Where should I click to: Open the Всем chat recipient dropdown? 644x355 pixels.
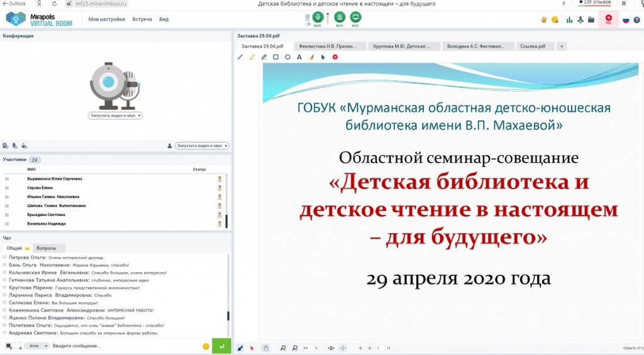36,346
